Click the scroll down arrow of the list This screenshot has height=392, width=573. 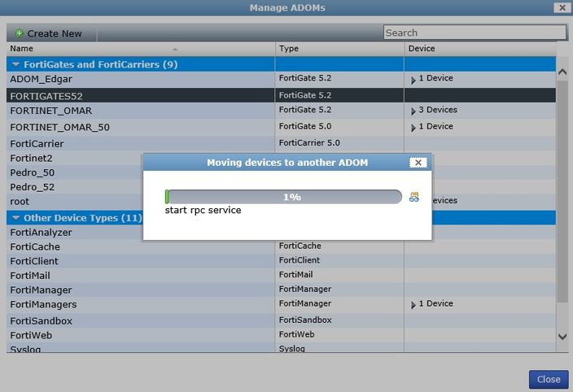tap(562, 336)
